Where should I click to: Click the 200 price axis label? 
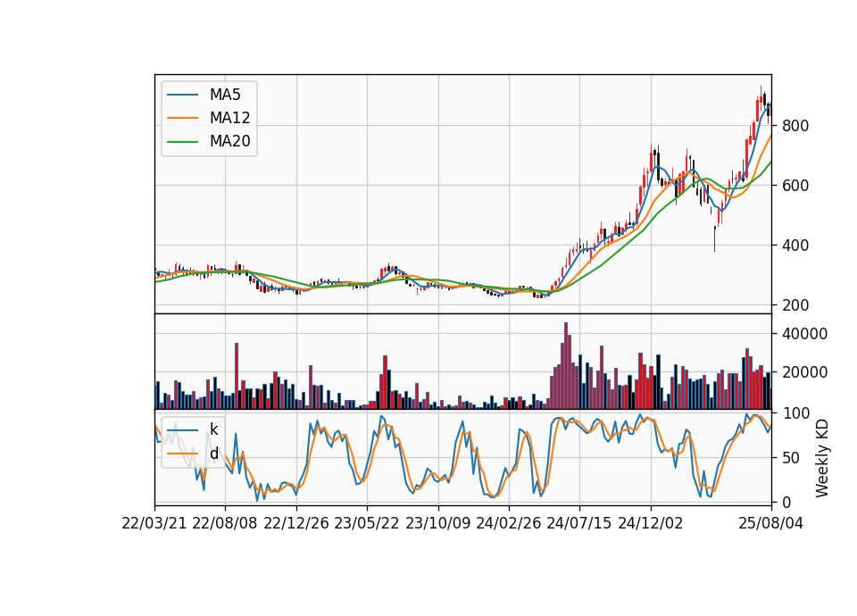click(x=795, y=305)
